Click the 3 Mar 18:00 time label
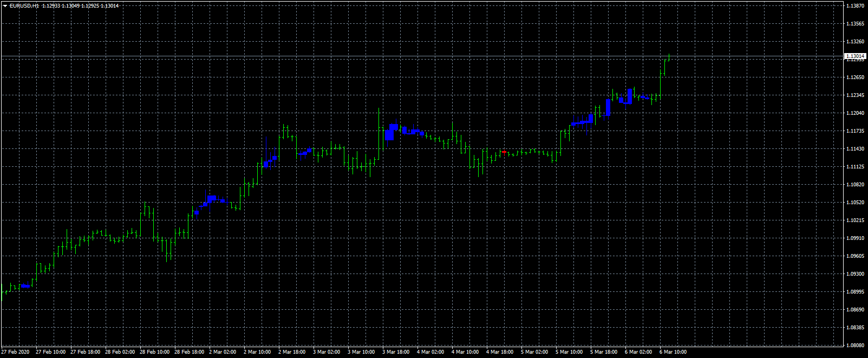 [396, 352]
